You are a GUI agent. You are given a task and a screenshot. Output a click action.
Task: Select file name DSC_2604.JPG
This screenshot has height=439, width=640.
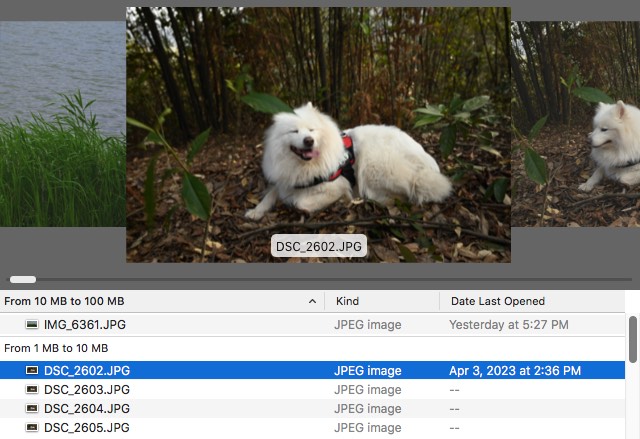point(87,408)
